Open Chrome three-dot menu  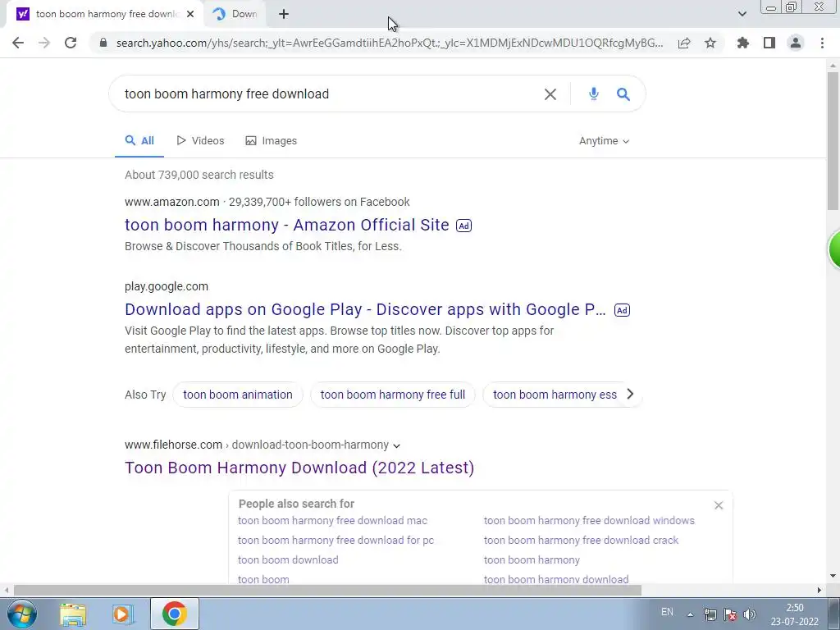pyautogui.click(x=822, y=43)
